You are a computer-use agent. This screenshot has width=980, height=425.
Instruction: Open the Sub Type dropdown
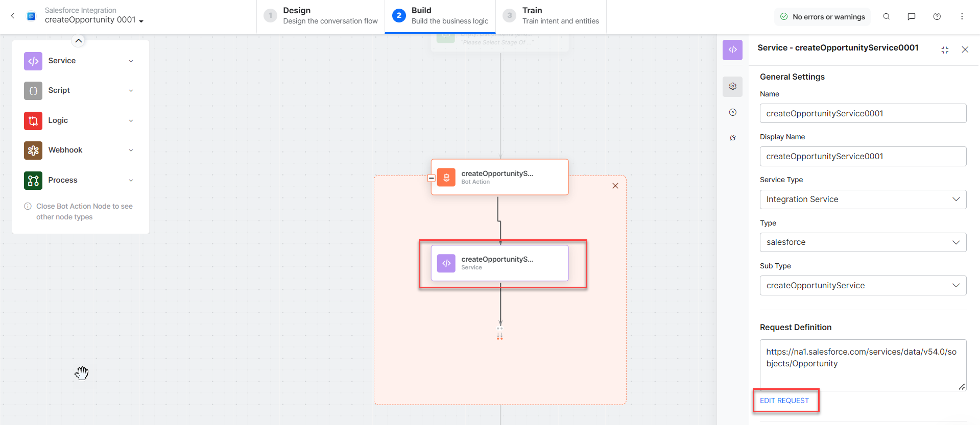[x=863, y=286]
